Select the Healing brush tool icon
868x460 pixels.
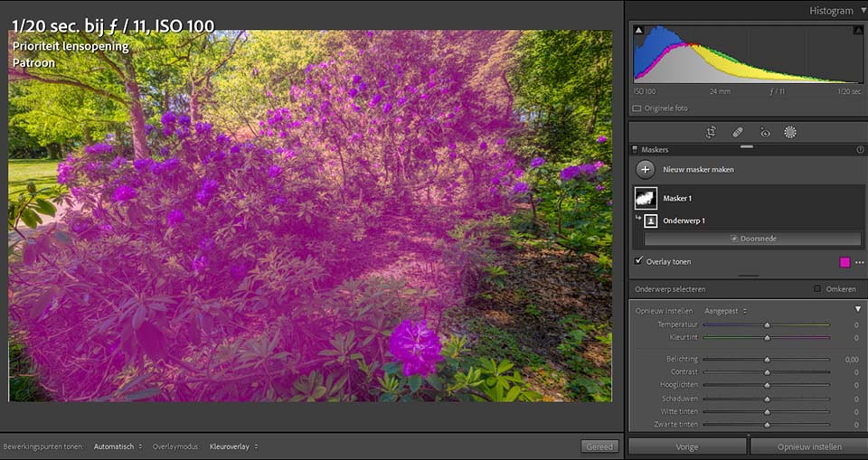[x=738, y=132]
